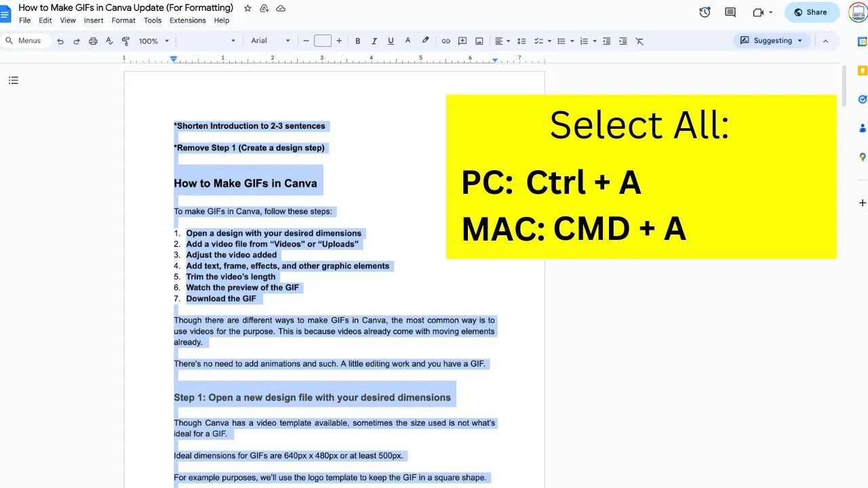Insert a link
This screenshot has height=488, width=868.
[x=446, y=41]
